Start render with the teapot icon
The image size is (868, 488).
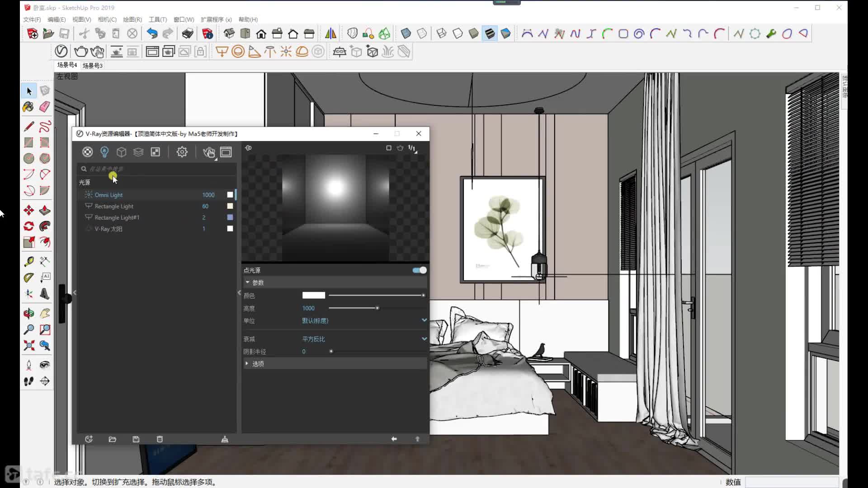pyautogui.click(x=208, y=152)
